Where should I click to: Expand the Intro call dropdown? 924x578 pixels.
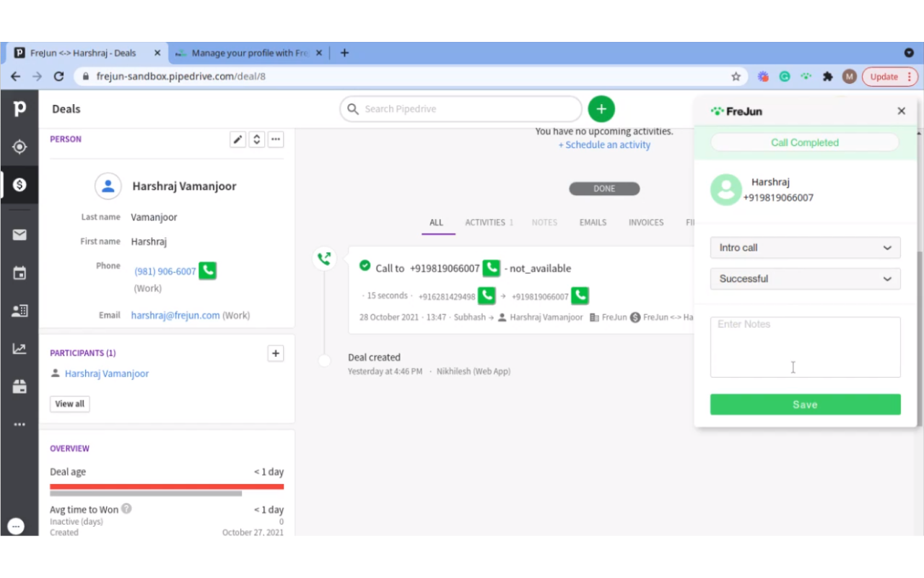[805, 248]
